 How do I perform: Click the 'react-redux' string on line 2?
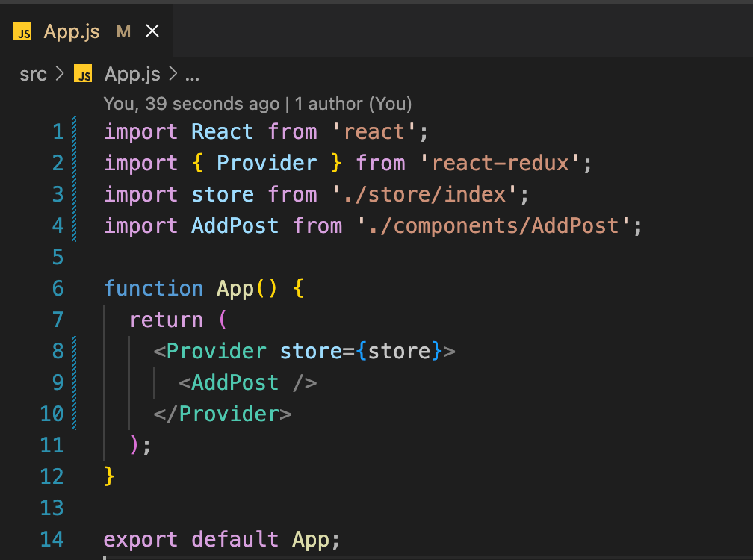[501, 164]
